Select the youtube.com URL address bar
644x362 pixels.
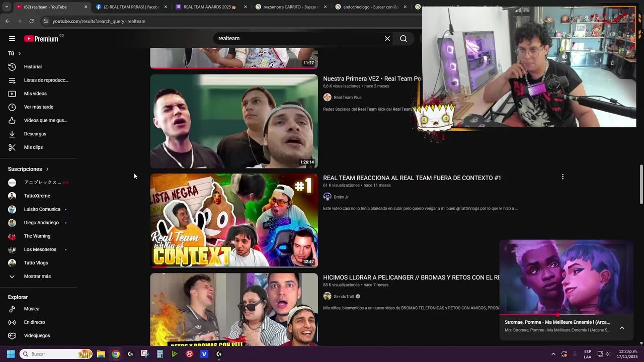point(99,21)
